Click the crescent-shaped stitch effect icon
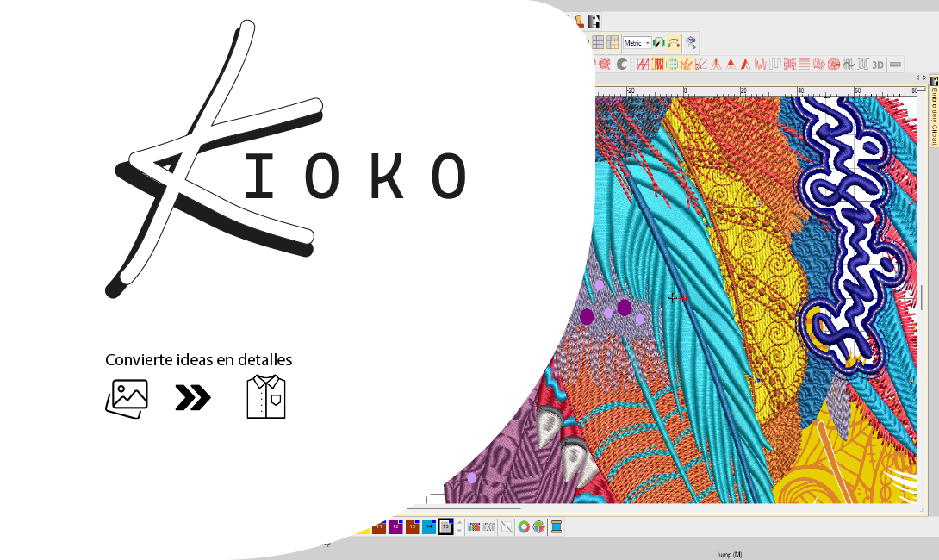This screenshot has height=560, width=939. (620, 62)
